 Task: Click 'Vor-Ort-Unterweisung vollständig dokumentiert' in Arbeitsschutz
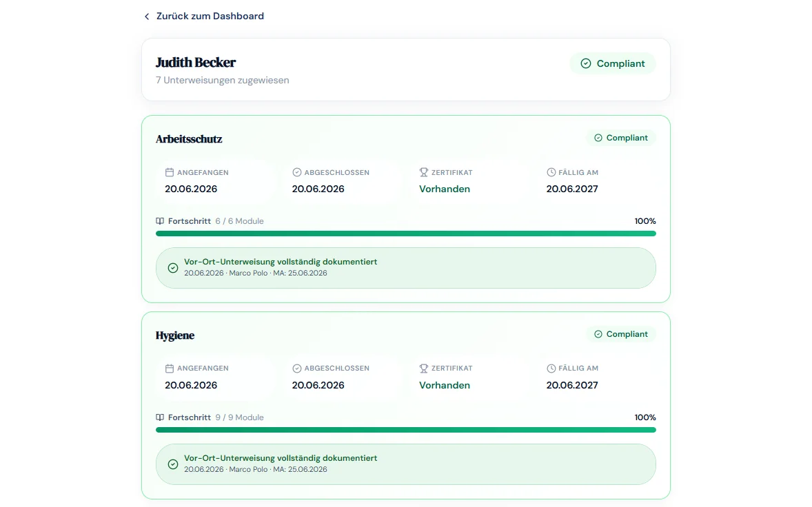pyautogui.click(x=281, y=262)
